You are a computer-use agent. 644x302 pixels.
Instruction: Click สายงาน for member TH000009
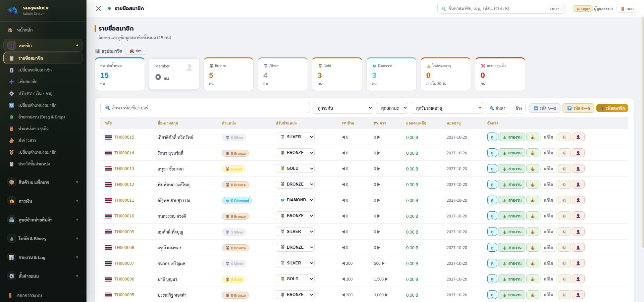tap(512, 232)
